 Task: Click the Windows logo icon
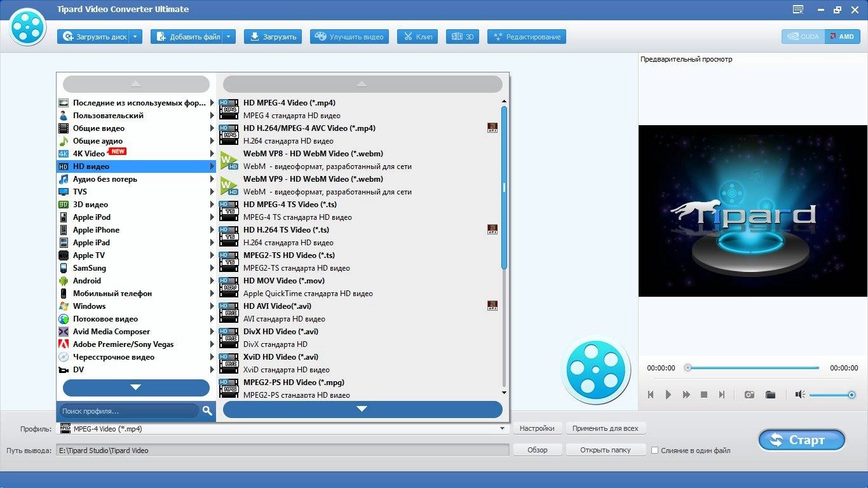click(64, 306)
